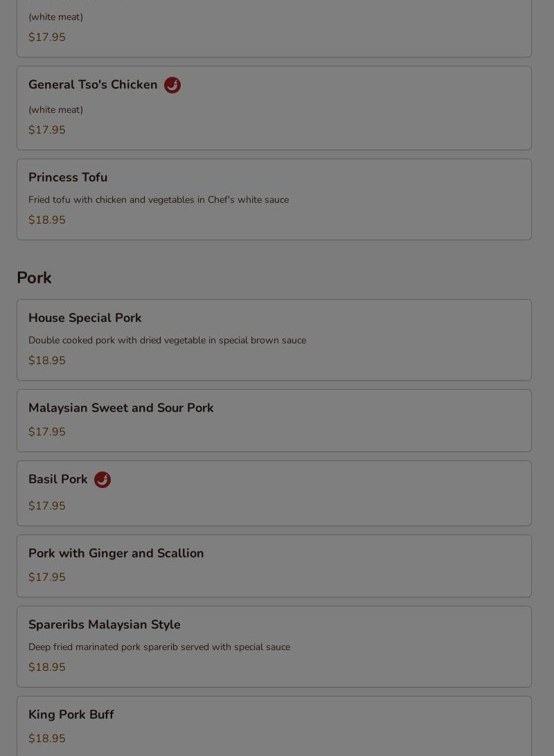Select the Princess Tofu item card
554x756 pixels.
pos(274,199)
